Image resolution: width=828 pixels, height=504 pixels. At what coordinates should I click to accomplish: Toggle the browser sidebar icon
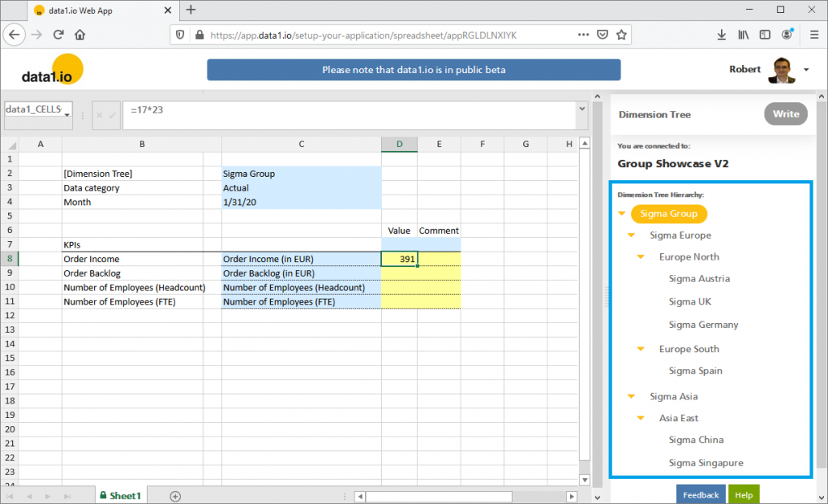[764, 35]
